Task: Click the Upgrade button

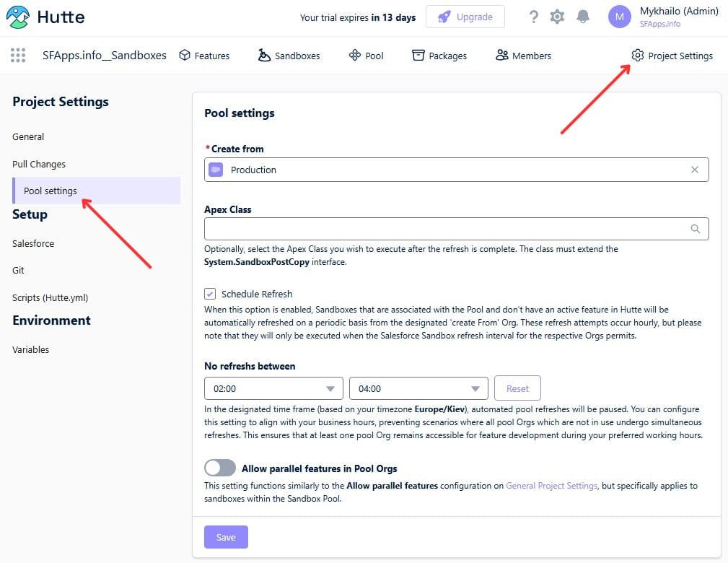Action: 465,17
